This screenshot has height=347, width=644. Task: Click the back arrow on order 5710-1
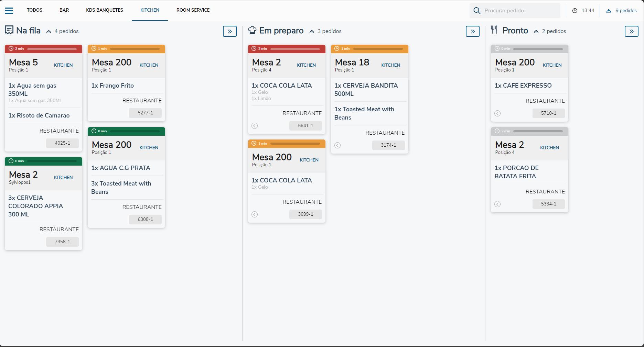[x=497, y=113]
